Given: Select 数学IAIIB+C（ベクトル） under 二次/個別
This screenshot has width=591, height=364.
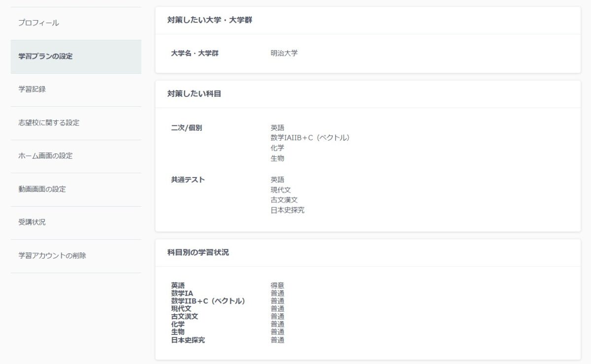Looking at the screenshot, I should point(310,138).
